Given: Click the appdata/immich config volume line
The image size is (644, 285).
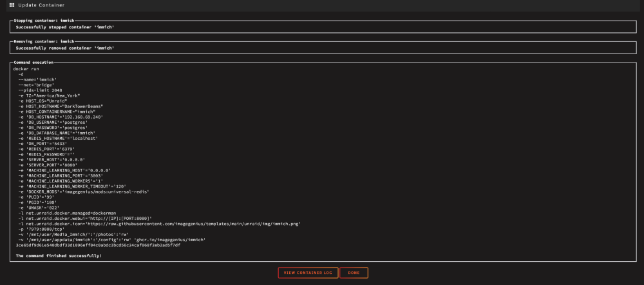Looking at the screenshot, I should pos(112,240).
